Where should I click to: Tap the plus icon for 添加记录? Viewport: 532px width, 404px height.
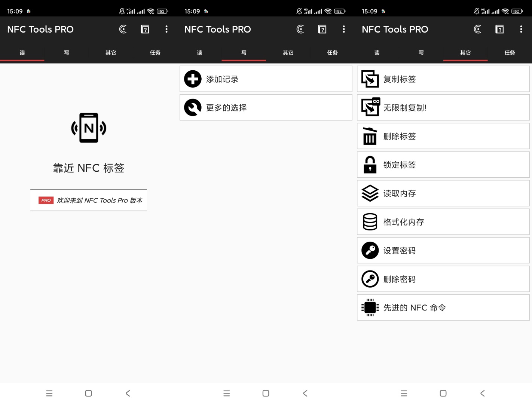point(193,79)
